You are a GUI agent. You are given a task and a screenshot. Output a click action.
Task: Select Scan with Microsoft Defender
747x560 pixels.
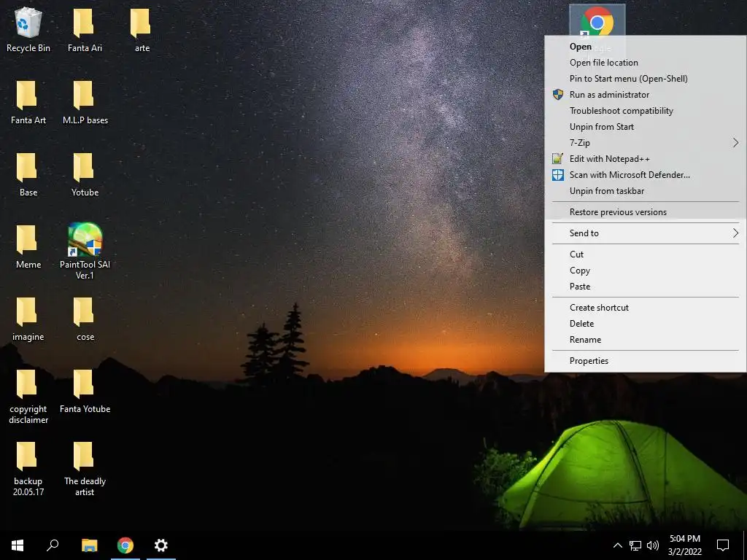[645, 175]
